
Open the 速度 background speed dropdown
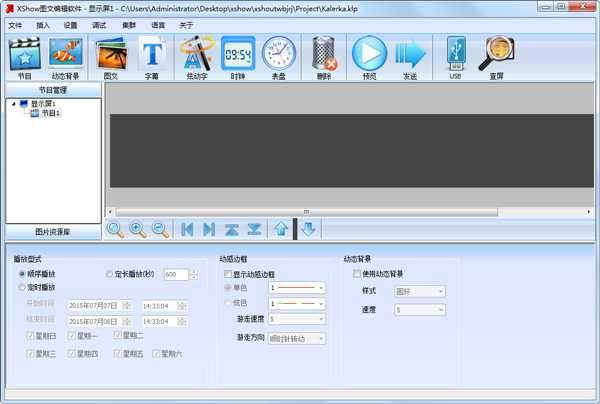pos(420,310)
